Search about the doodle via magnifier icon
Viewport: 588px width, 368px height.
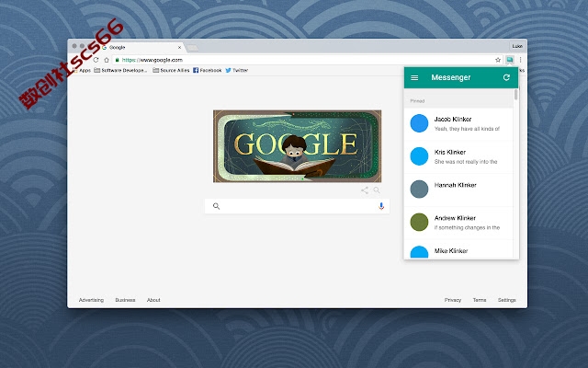point(377,190)
